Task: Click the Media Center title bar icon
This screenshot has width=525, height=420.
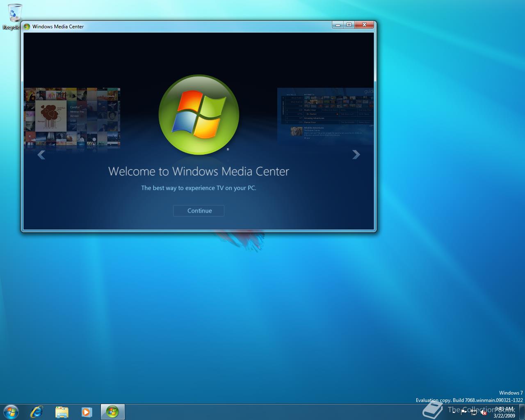Action: click(27, 27)
